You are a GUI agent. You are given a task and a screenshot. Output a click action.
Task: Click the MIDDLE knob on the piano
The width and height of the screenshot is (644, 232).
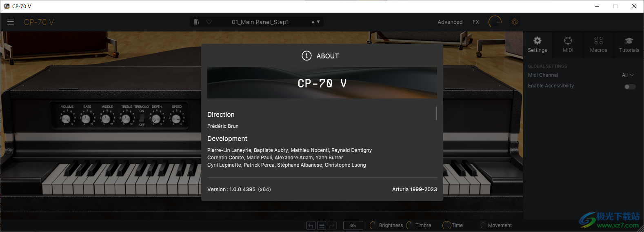(106, 119)
